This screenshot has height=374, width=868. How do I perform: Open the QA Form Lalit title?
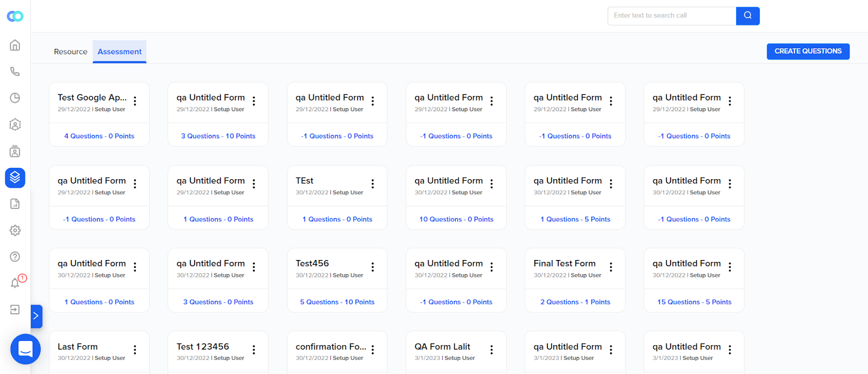point(442,347)
